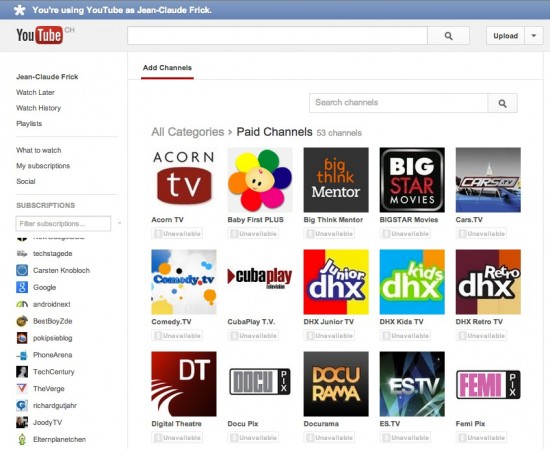Open the Acorn TV channel thumbnail
The width and height of the screenshot is (550, 449).
[184, 180]
